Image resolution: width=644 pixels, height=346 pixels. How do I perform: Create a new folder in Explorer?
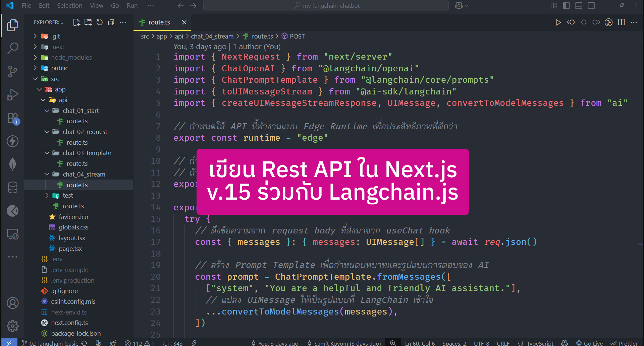click(x=88, y=22)
